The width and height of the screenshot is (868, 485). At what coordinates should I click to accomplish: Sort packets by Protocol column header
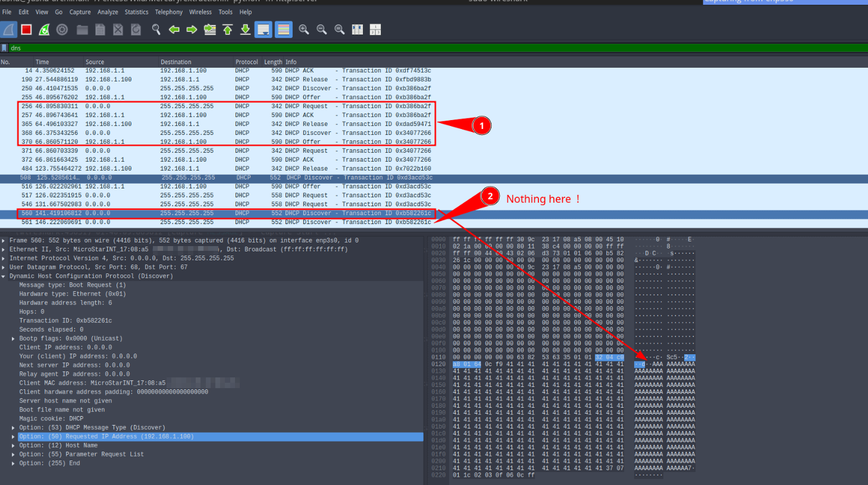[246, 62]
